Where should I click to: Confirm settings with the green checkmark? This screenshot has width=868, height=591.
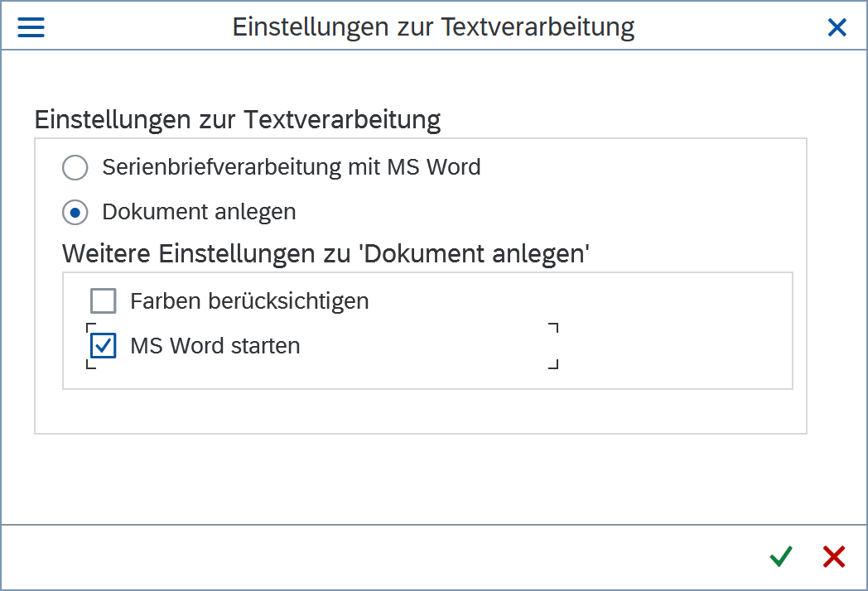coord(780,557)
